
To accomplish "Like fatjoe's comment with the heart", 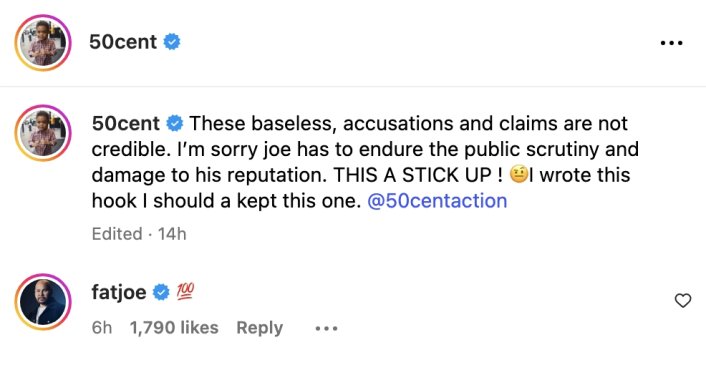I will [683, 300].
